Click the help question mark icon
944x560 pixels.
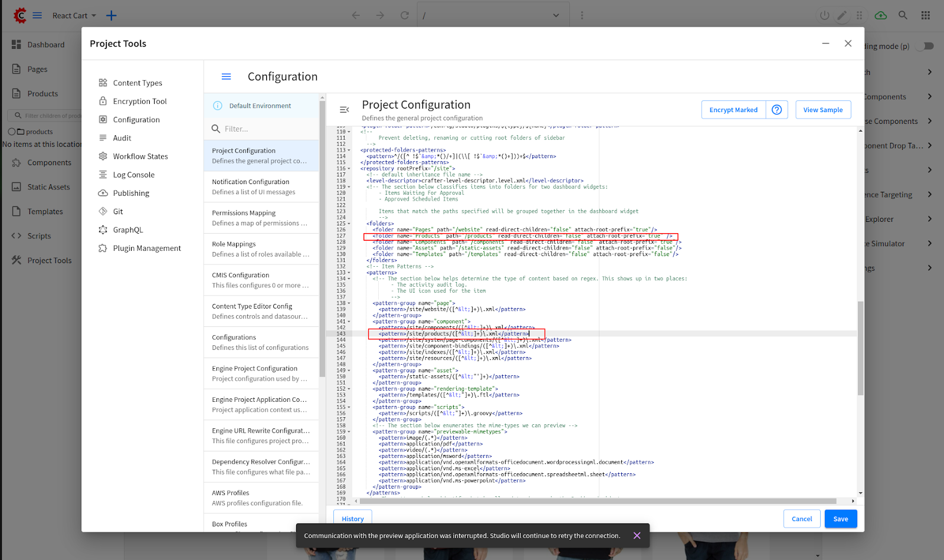[x=776, y=110]
